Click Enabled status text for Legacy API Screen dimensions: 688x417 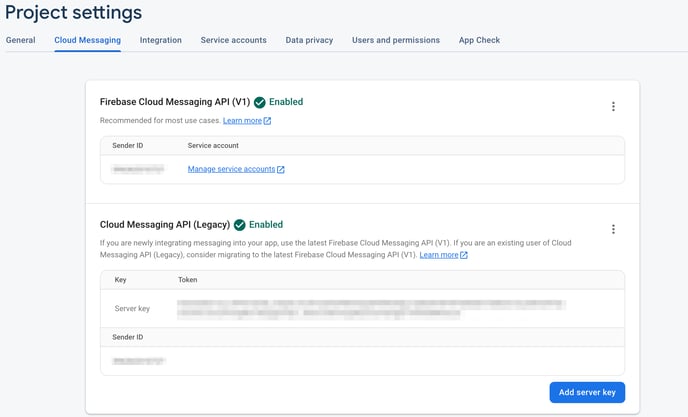[x=266, y=225]
